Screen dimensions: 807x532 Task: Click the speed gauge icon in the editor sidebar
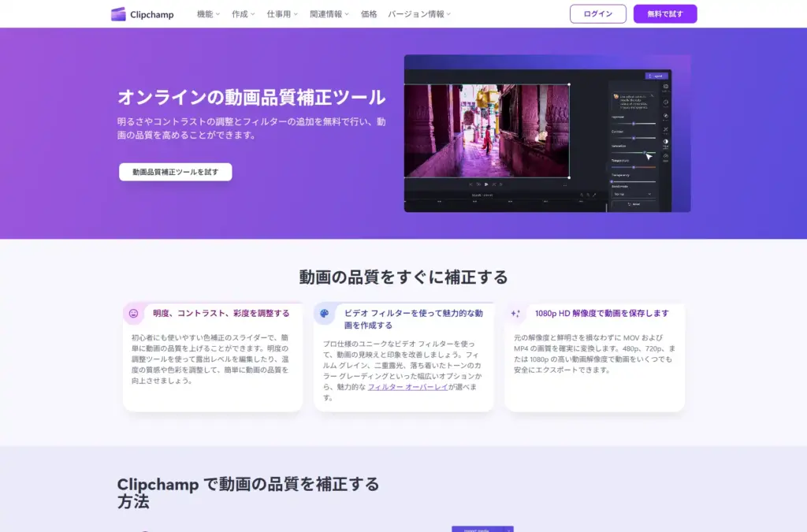coord(665,156)
